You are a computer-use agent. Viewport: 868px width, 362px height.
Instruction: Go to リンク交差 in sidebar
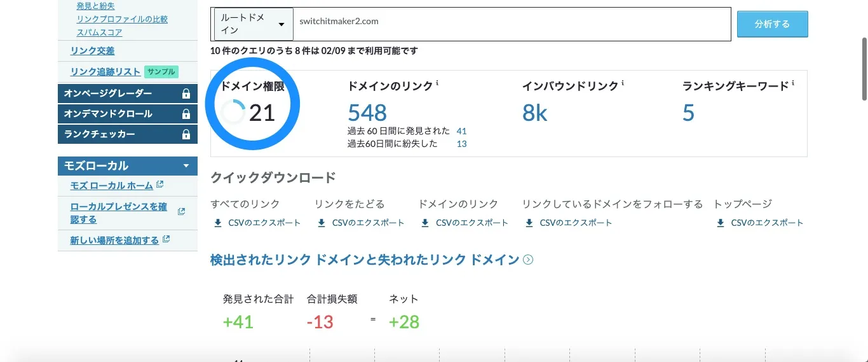coord(93,51)
